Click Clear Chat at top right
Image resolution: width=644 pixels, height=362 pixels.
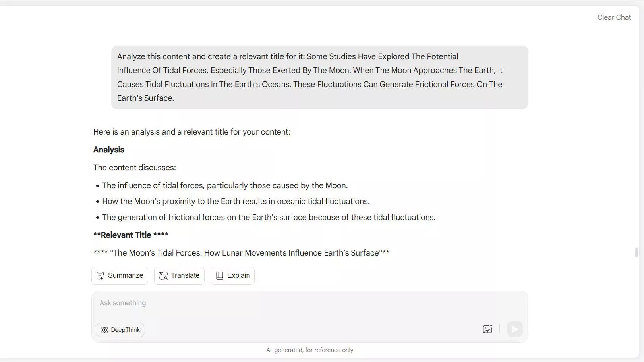614,17
